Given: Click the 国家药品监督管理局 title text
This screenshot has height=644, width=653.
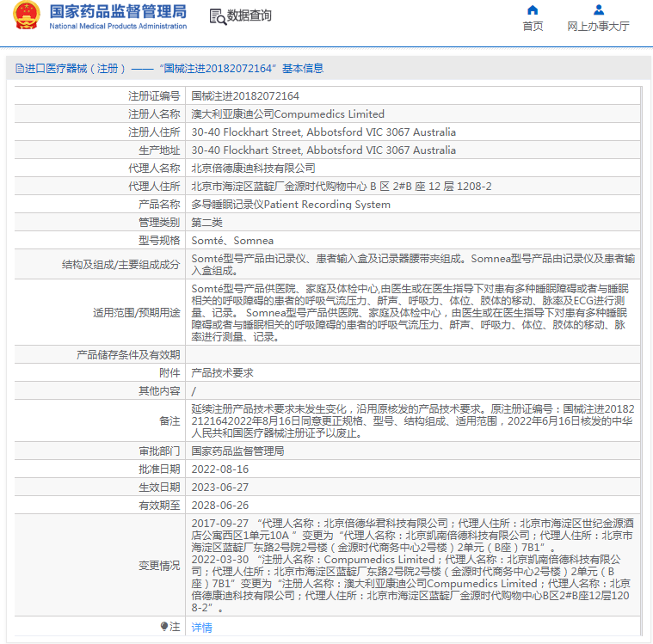Looking at the screenshot, I should [x=118, y=11].
